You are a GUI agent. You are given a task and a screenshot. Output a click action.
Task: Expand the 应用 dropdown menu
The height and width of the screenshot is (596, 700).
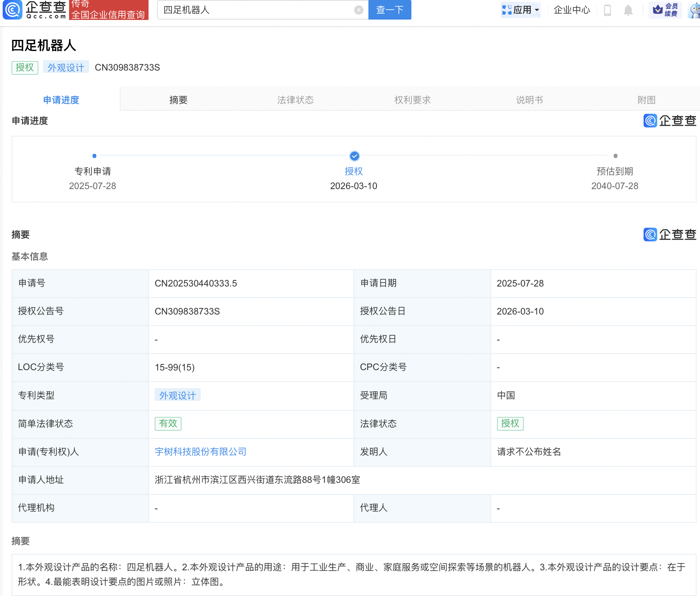[521, 10]
